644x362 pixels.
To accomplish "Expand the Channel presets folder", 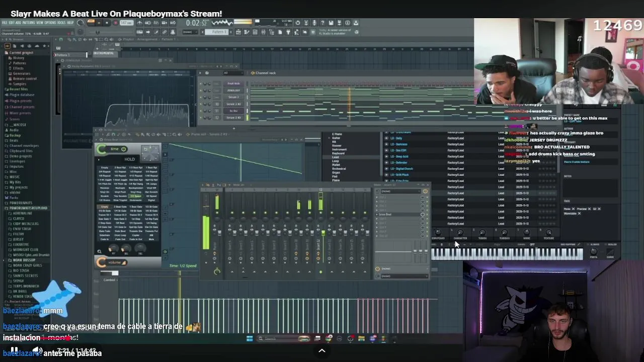I will (x=22, y=107).
